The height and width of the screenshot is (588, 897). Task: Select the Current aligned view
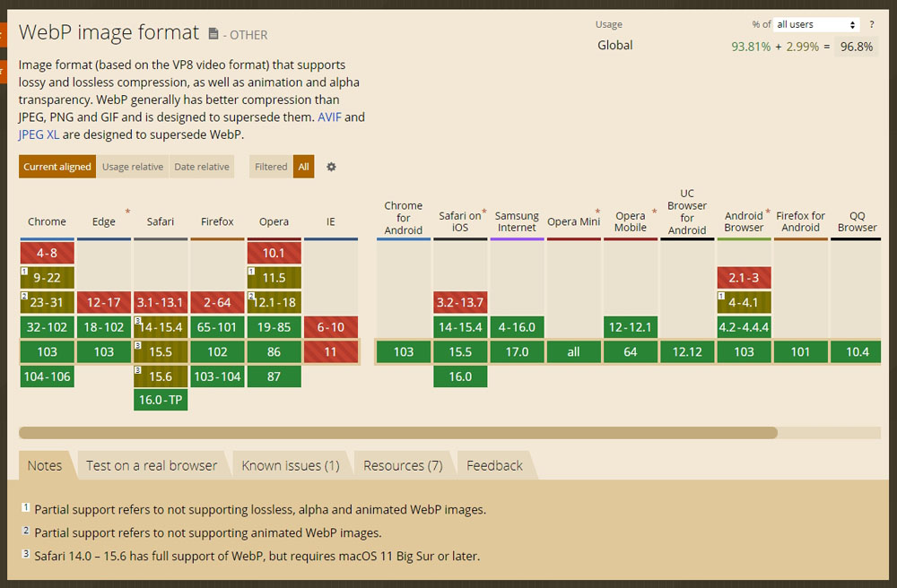[57, 167]
